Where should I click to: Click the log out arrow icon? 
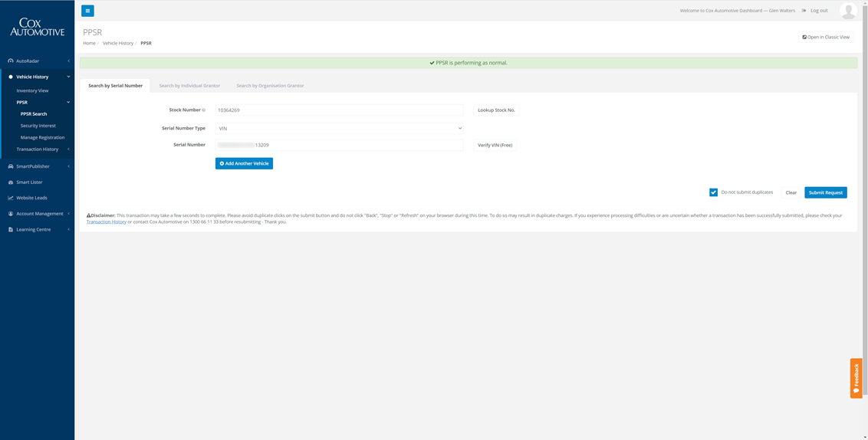click(804, 11)
